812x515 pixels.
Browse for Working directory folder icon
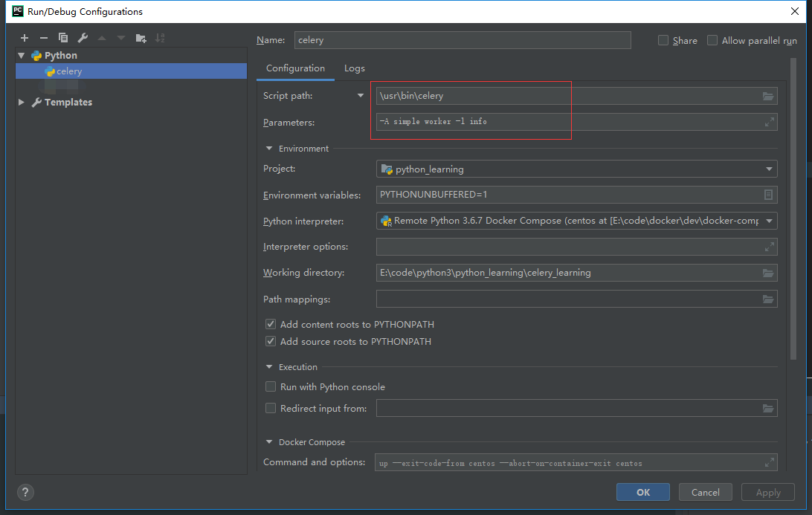point(768,273)
